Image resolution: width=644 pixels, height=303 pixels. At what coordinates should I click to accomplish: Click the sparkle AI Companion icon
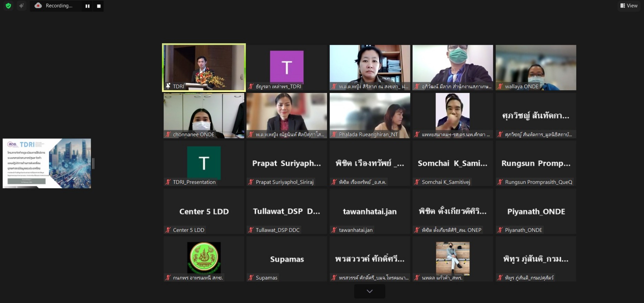click(x=21, y=6)
